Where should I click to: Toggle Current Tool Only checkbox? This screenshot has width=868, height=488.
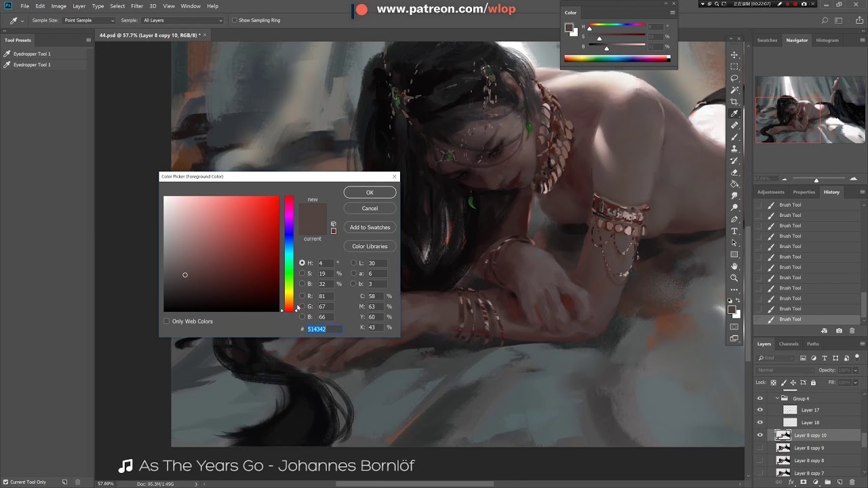pos(6,482)
